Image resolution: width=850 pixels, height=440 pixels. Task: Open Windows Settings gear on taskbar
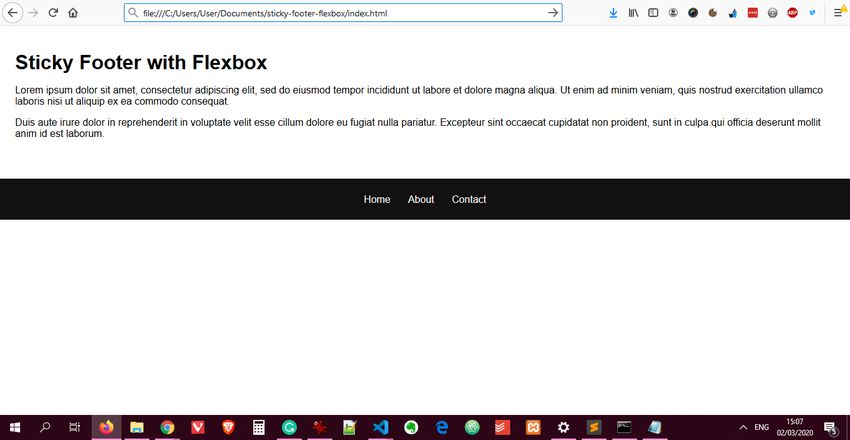point(564,428)
